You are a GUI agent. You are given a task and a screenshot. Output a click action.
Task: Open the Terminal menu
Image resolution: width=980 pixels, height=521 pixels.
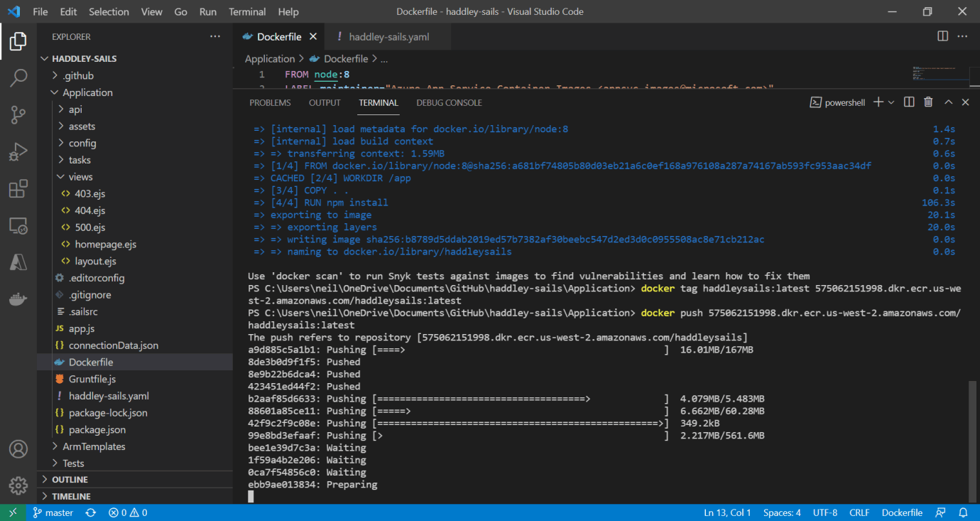pyautogui.click(x=247, y=12)
